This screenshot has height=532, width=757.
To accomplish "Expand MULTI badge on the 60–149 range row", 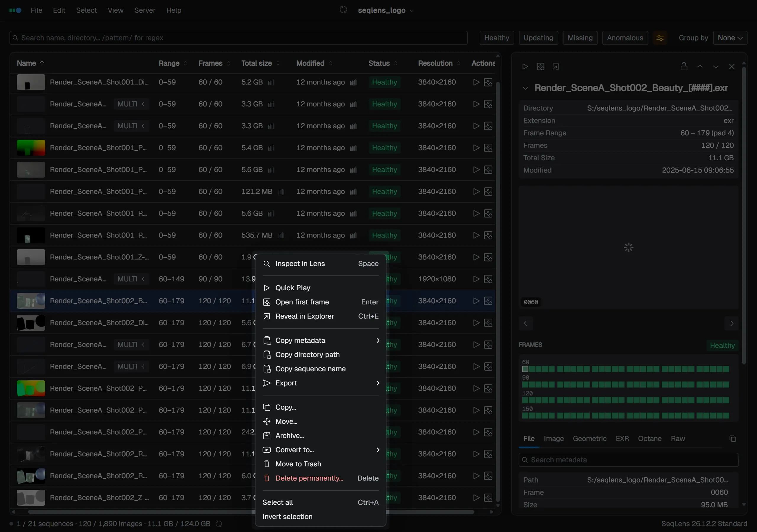I will pyautogui.click(x=131, y=279).
